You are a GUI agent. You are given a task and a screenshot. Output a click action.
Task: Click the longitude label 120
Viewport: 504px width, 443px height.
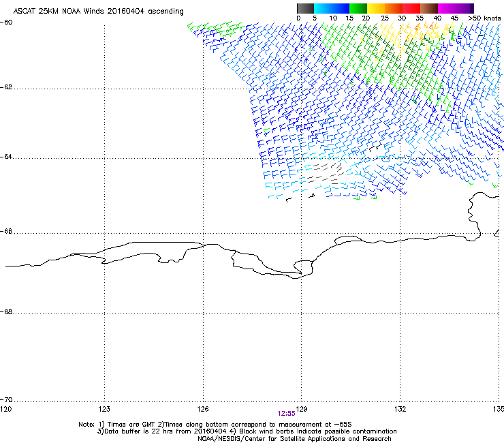tap(5, 409)
